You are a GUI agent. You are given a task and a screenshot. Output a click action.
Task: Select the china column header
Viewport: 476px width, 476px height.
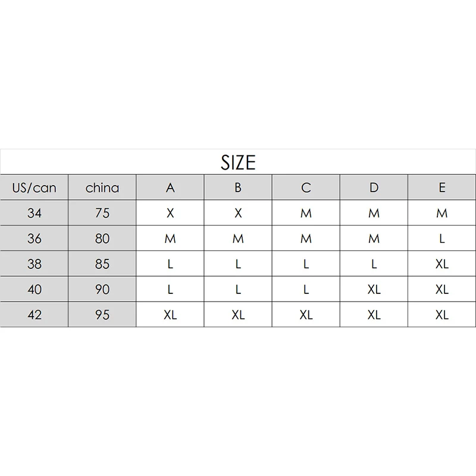pyautogui.click(x=102, y=187)
